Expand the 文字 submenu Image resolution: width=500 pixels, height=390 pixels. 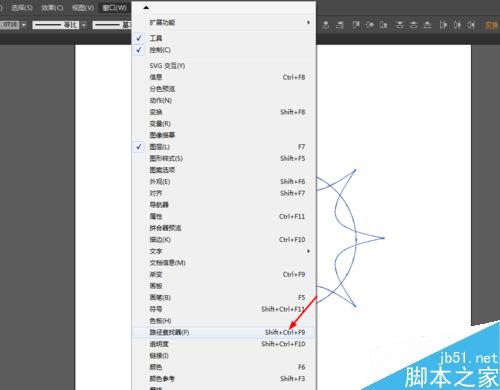point(224,251)
